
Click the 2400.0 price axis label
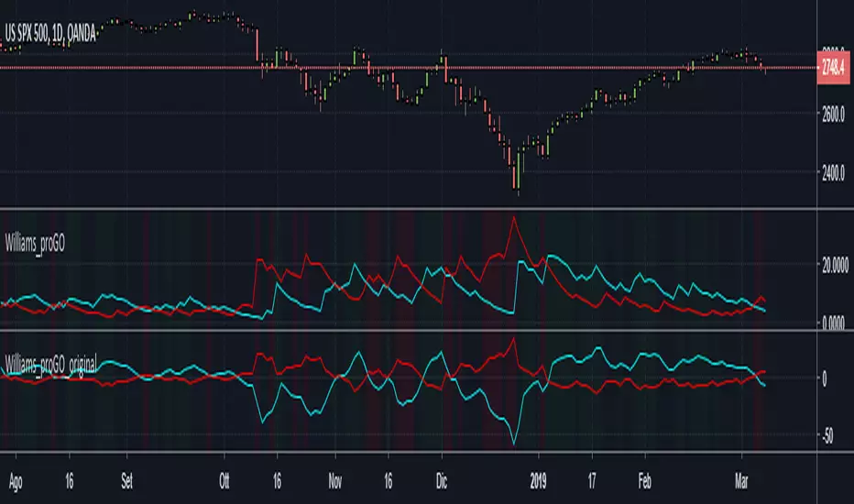(x=832, y=173)
